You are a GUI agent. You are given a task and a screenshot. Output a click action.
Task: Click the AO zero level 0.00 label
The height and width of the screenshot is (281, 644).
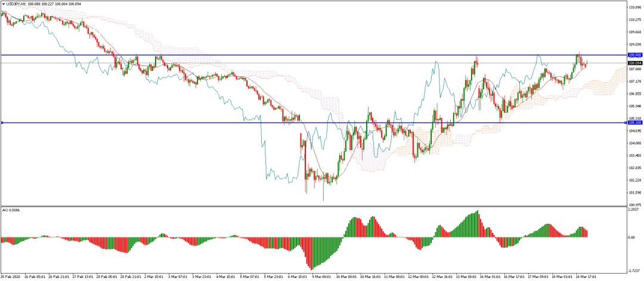pyautogui.click(x=632, y=238)
